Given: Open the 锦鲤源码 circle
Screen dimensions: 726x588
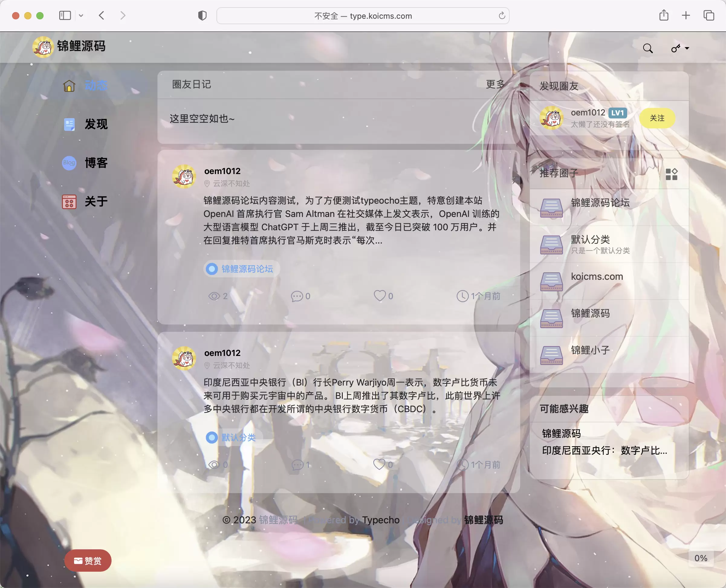Looking at the screenshot, I should (x=590, y=313).
